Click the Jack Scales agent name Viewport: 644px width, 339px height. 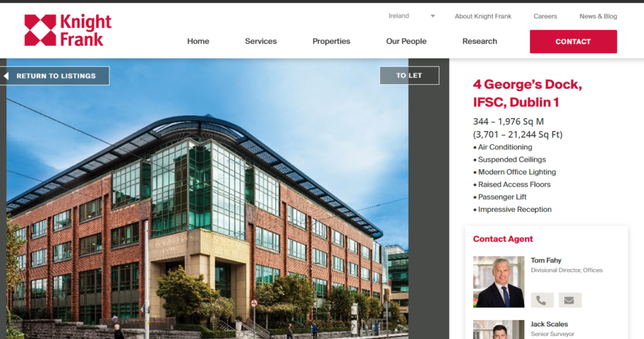click(x=549, y=324)
